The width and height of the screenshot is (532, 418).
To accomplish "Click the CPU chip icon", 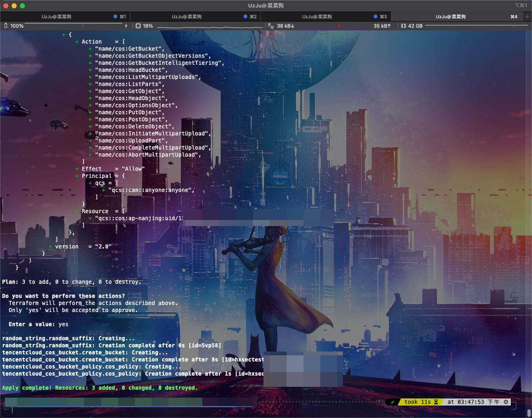I will pyautogui.click(x=138, y=26).
